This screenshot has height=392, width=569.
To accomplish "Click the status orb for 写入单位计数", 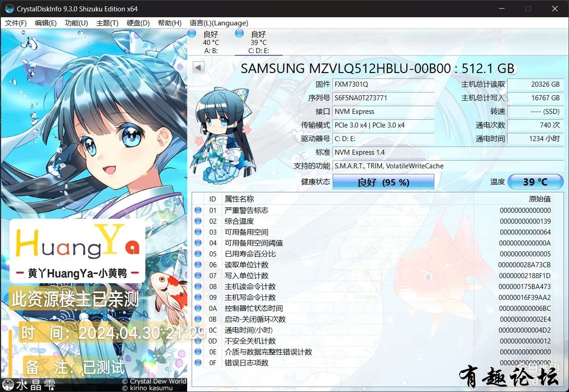I will (198, 275).
